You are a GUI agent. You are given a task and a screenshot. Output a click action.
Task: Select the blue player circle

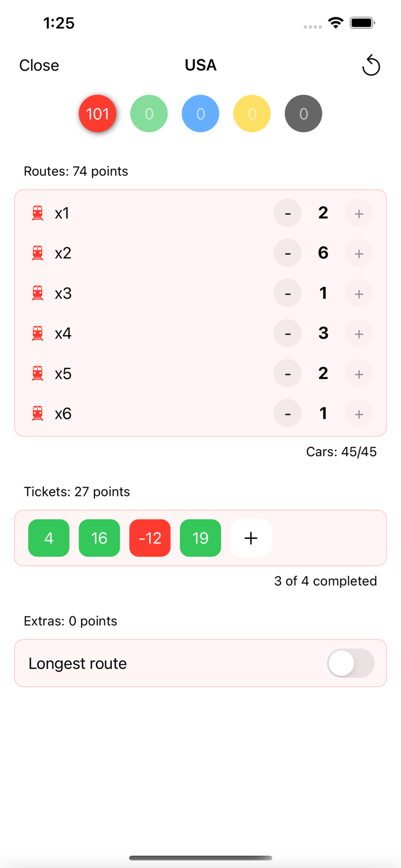point(200,113)
